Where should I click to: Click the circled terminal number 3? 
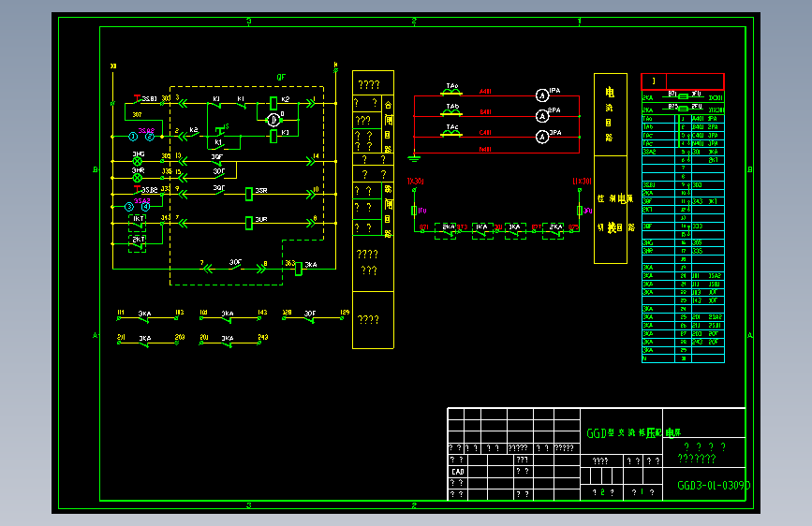(x=129, y=207)
